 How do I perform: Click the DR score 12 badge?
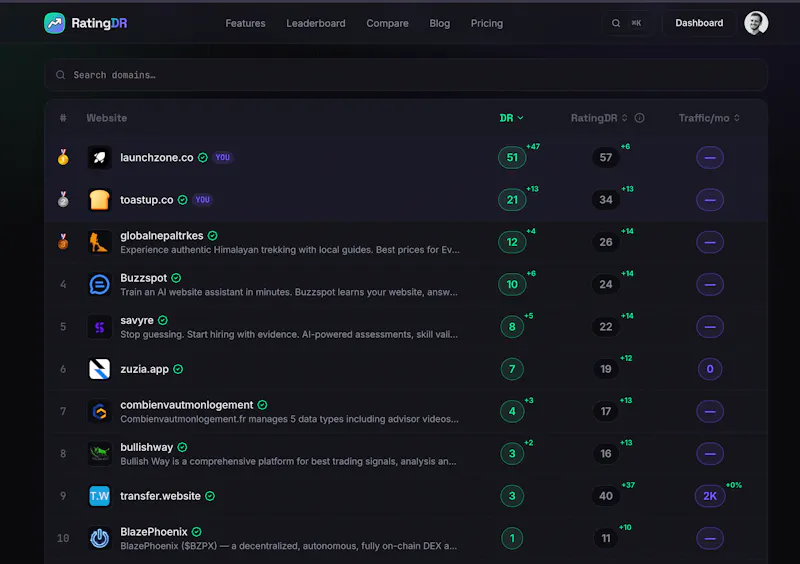point(512,242)
